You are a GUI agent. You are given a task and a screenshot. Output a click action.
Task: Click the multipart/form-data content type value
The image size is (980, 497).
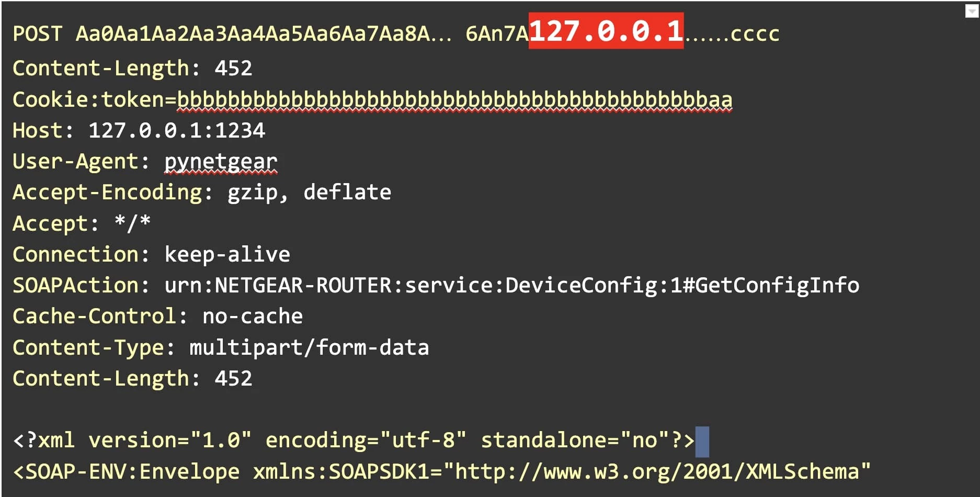(309, 347)
